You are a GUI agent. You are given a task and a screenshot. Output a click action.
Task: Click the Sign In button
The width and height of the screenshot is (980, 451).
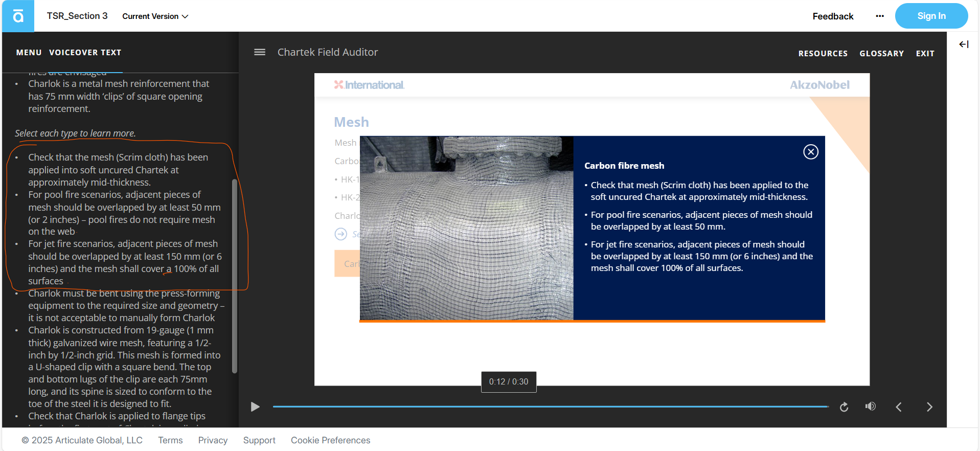coord(931,16)
